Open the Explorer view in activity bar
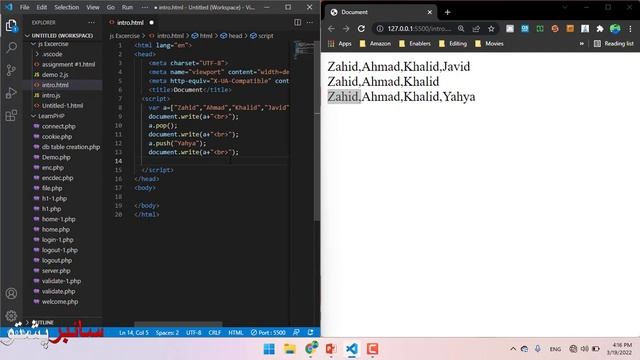This screenshot has height=360, width=640. click(x=11, y=26)
